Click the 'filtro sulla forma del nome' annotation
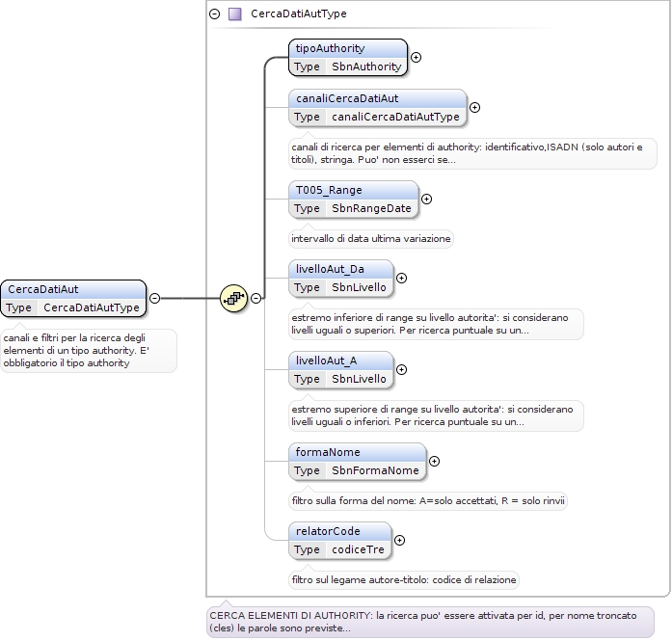672x641 pixels. click(428, 501)
